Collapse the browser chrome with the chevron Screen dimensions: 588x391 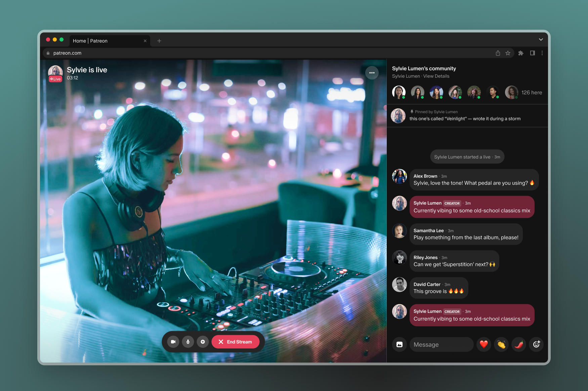541,39
